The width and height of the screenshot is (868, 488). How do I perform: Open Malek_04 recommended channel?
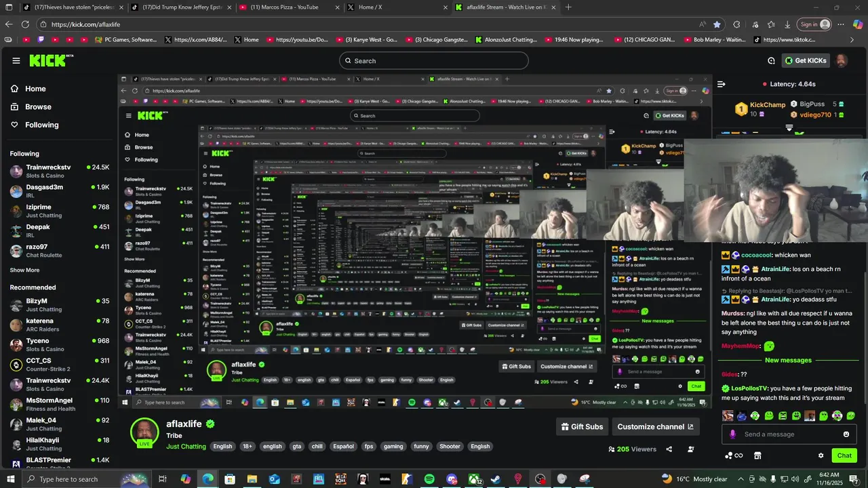point(60,424)
